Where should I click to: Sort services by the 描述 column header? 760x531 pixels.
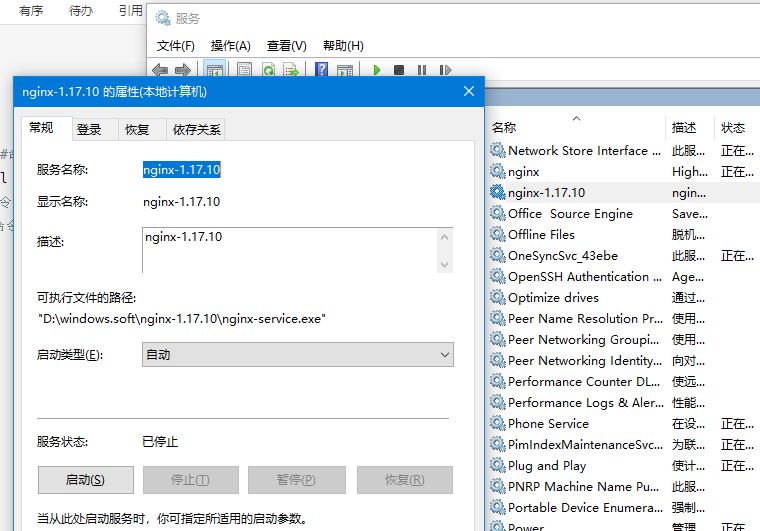[689, 127]
